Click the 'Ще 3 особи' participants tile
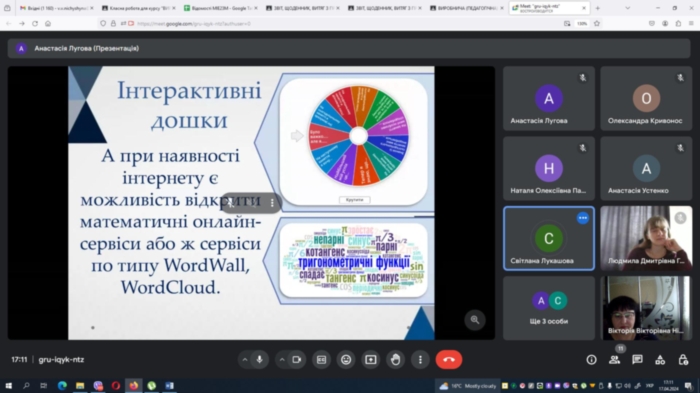Viewport: 700px width, 393px height. [x=549, y=308]
